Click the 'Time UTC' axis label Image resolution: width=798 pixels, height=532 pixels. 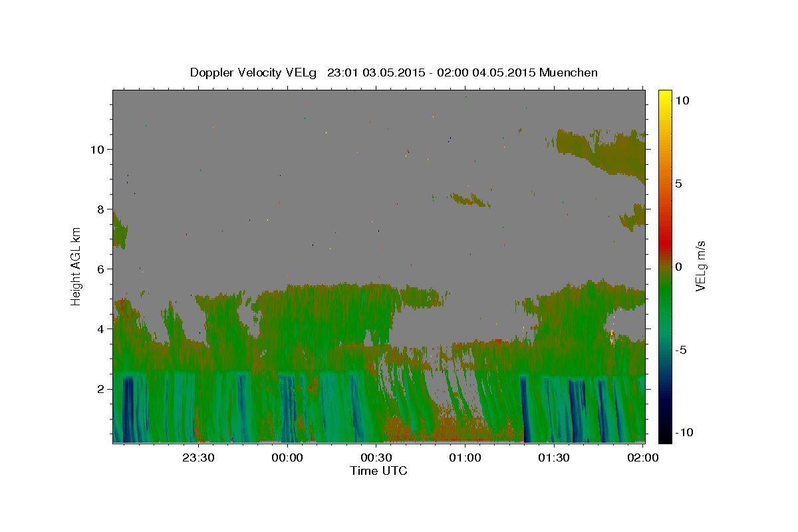(x=378, y=471)
